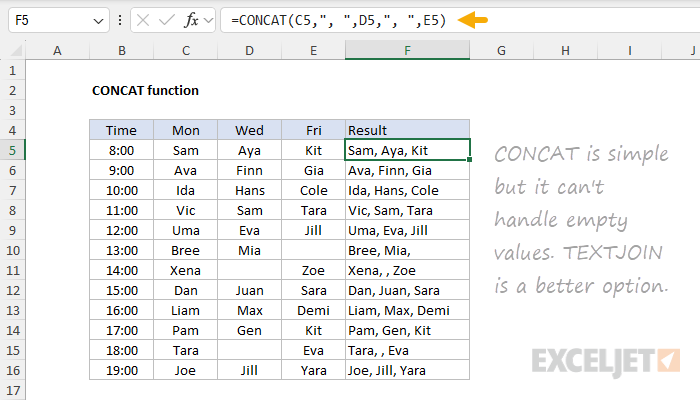Click the 'Wed' header cell
Image resolution: width=700 pixels, height=400 pixels.
point(250,130)
